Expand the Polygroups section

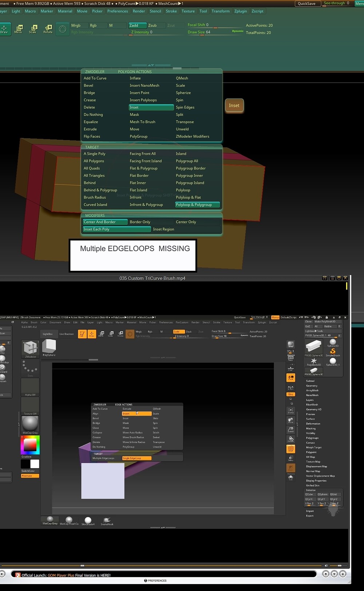pyautogui.click(x=312, y=438)
